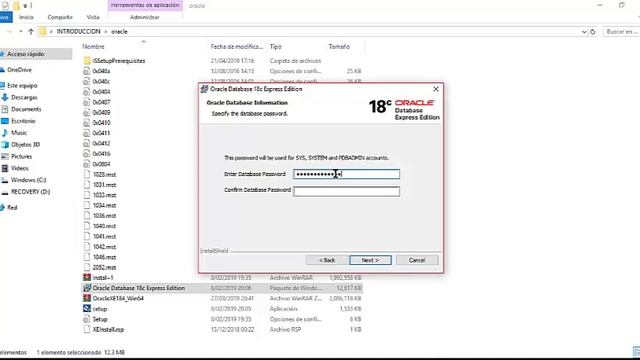Close the Oracle Database 18c dialog

pyautogui.click(x=436, y=89)
